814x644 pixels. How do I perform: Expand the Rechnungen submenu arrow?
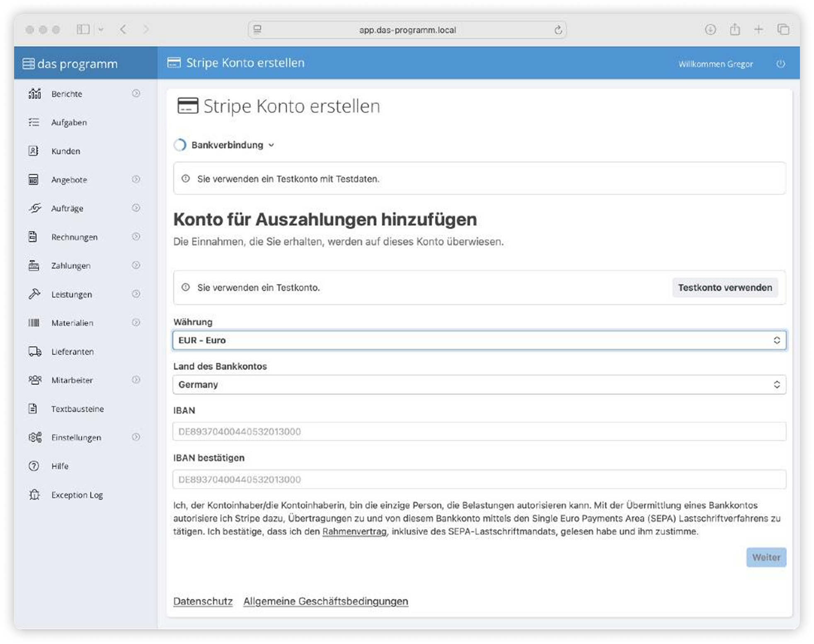click(136, 237)
